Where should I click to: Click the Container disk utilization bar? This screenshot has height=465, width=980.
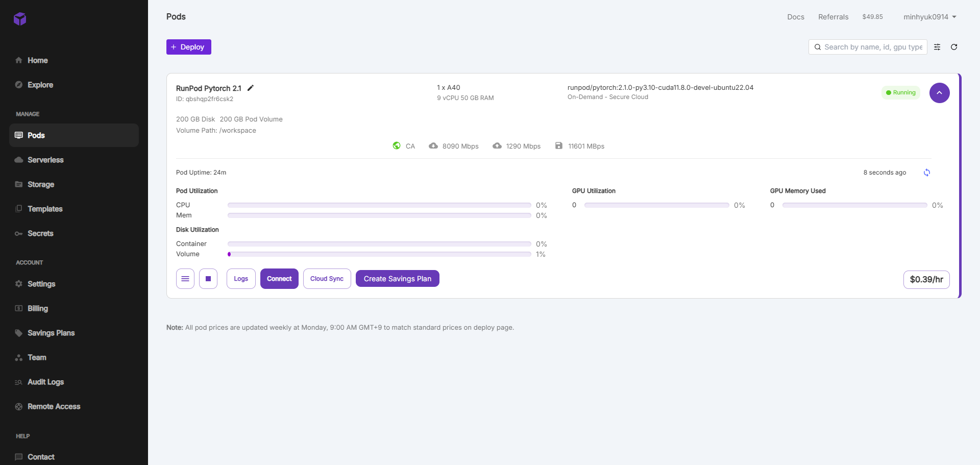[379, 244]
